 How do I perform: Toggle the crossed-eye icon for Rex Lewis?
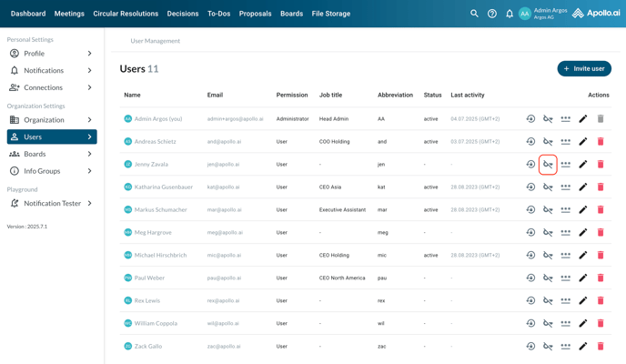tap(548, 301)
